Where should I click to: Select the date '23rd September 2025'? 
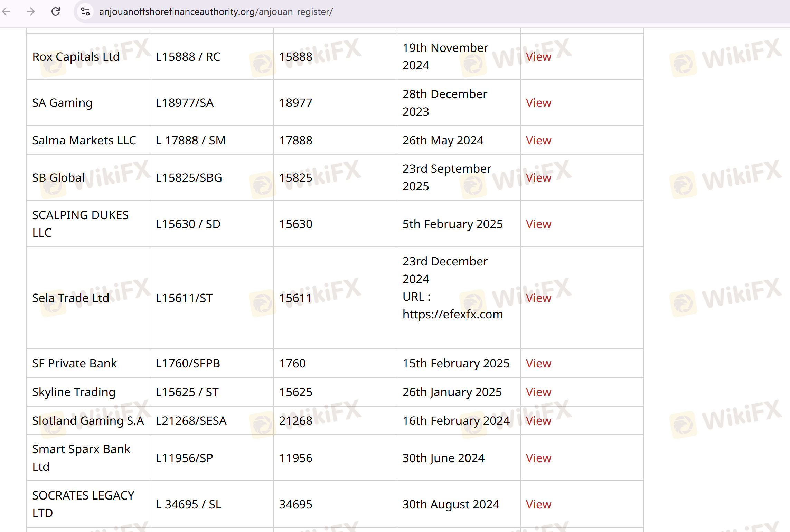click(x=447, y=178)
